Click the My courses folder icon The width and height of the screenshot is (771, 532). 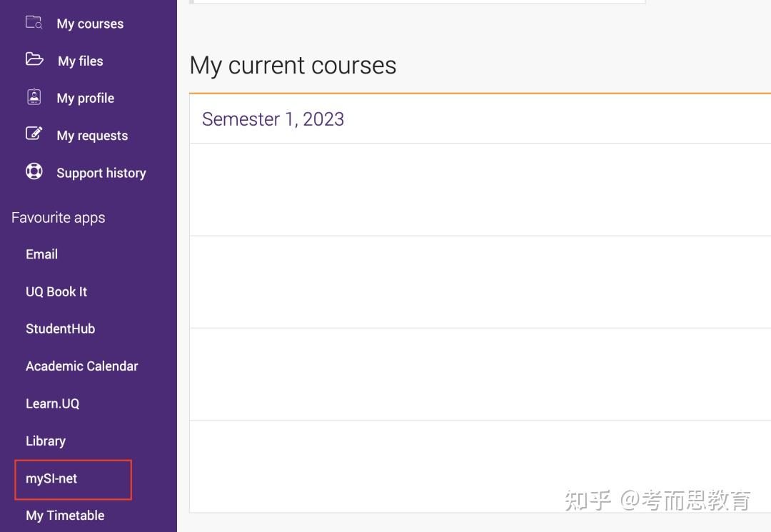tap(34, 23)
